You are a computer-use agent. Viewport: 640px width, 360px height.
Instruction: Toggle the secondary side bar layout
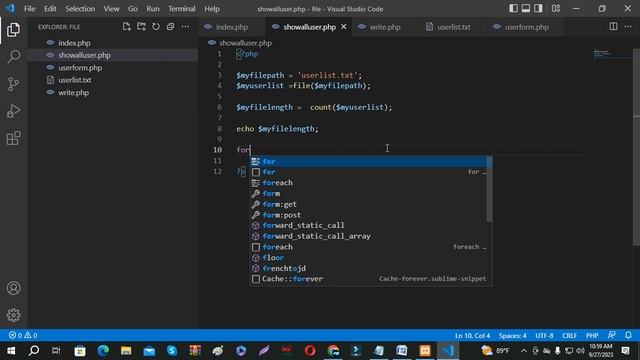click(538, 8)
